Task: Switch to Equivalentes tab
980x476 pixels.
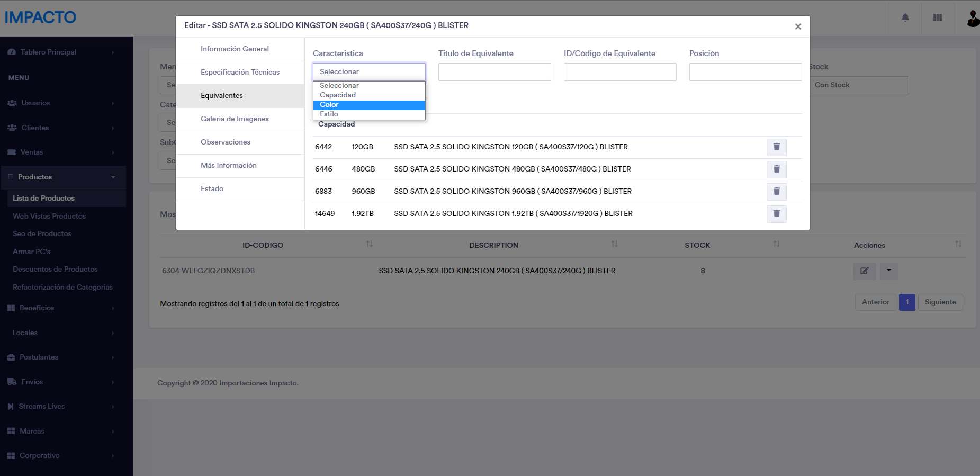Action: click(240, 96)
